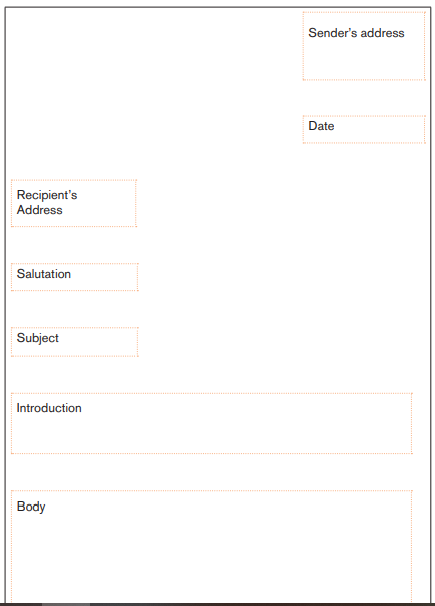
Task: Click blank page area between Date and Recipient's Address
Action: 216,162
